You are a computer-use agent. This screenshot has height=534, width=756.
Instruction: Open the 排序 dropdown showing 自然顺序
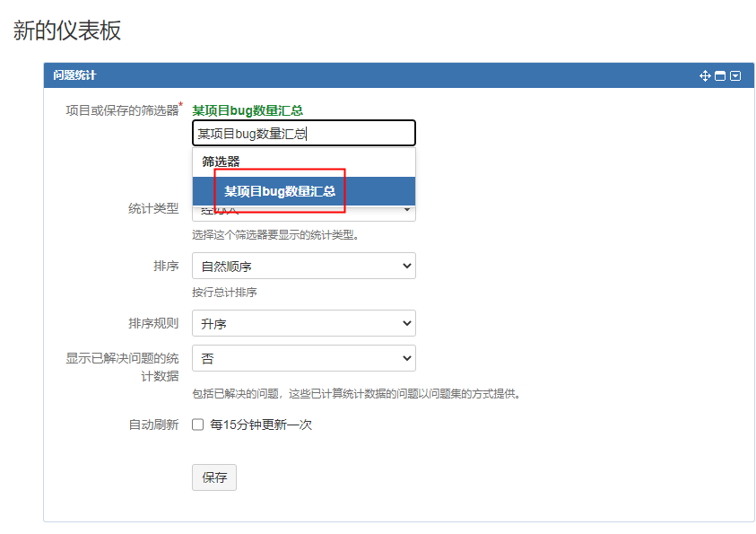click(303, 266)
